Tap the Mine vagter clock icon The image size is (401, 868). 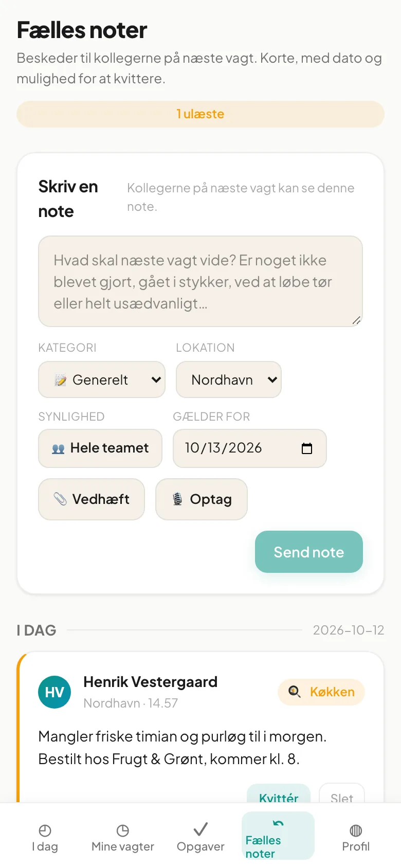(123, 830)
